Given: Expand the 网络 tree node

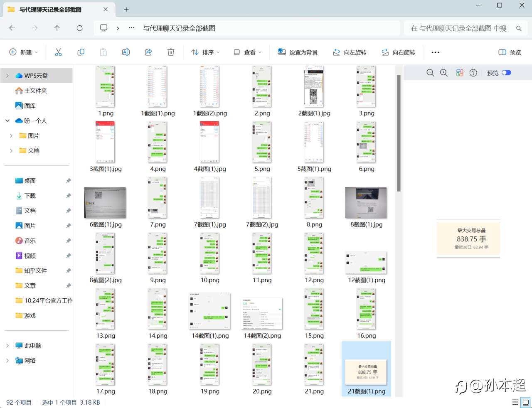Looking at the screenshot, I should tap(7, 361).
